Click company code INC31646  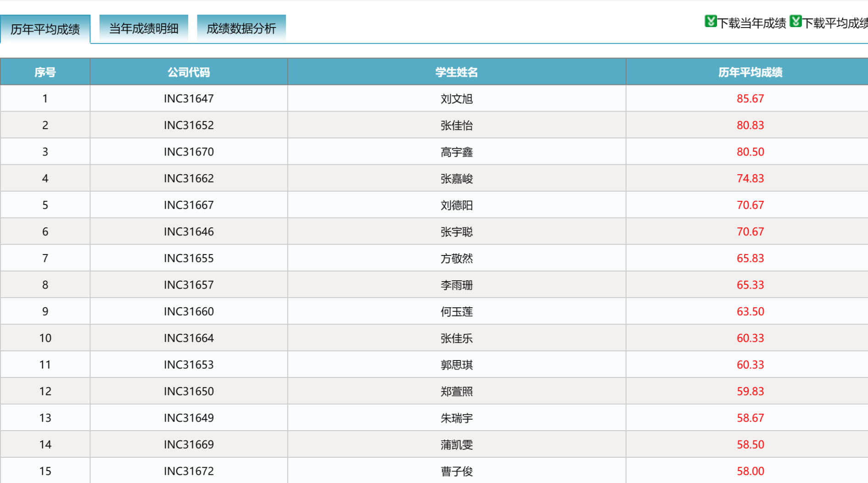[189, 232]
